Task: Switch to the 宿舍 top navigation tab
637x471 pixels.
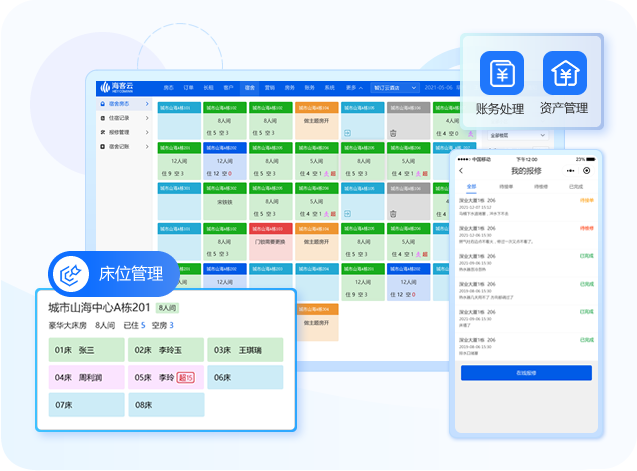Action: (x=250, y=87)
